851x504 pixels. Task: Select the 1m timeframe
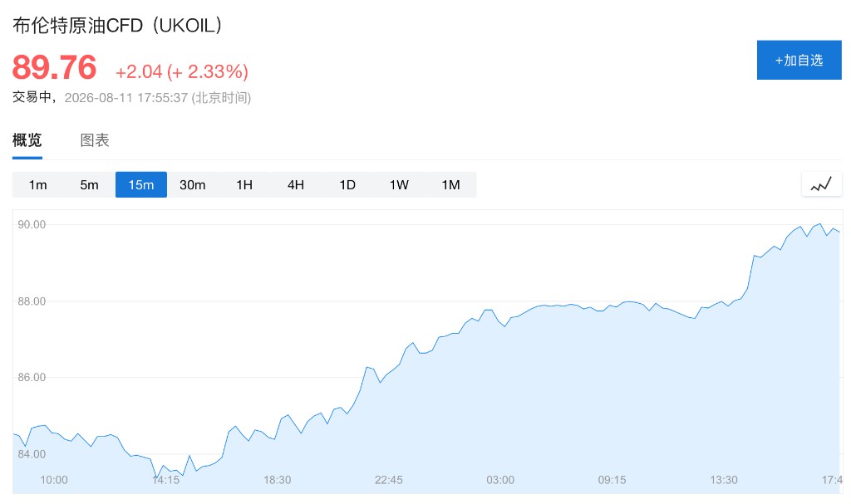38,185
